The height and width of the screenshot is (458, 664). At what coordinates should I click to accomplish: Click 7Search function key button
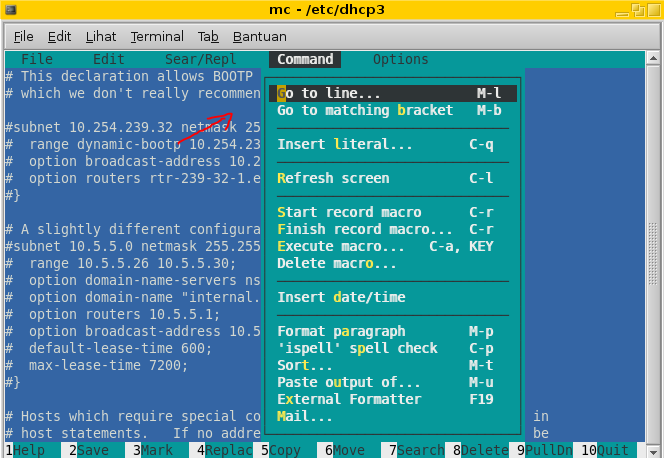[x=417, y=450]
